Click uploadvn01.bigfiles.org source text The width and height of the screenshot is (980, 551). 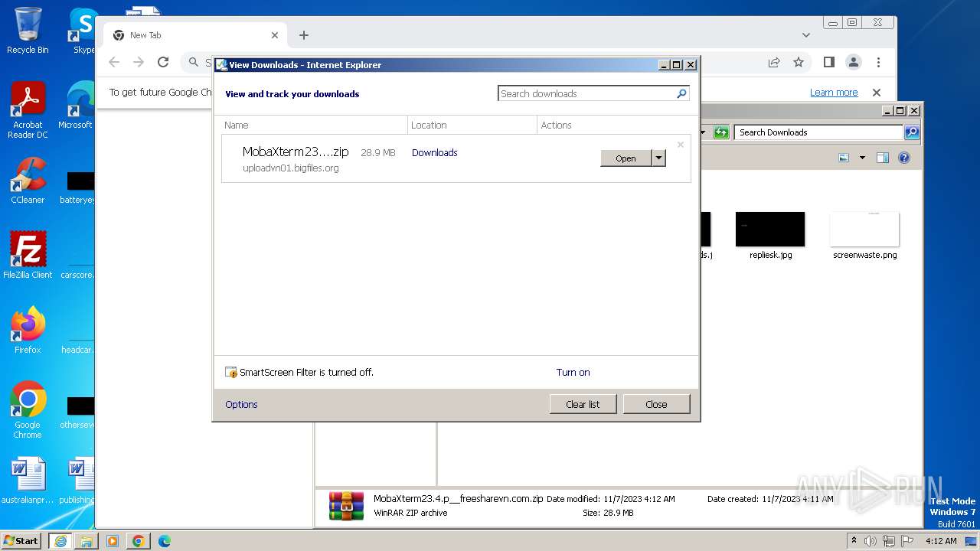pos(290,168)
